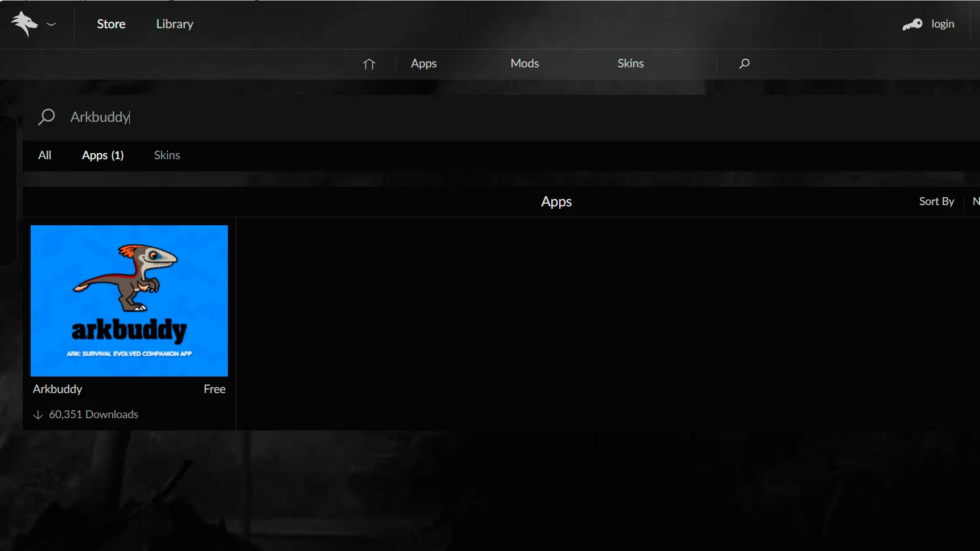Click the magnifier icon in navigation bar
This screenshot has height=551, width=980.
pyautogui.click(x=744, y=64)
